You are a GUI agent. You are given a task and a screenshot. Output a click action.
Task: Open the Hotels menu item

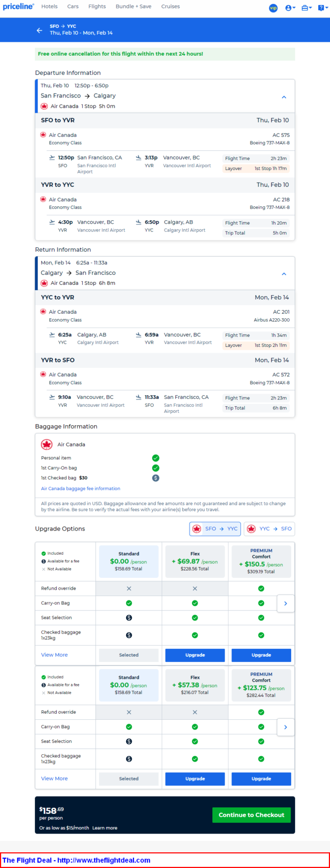[49, 6]
